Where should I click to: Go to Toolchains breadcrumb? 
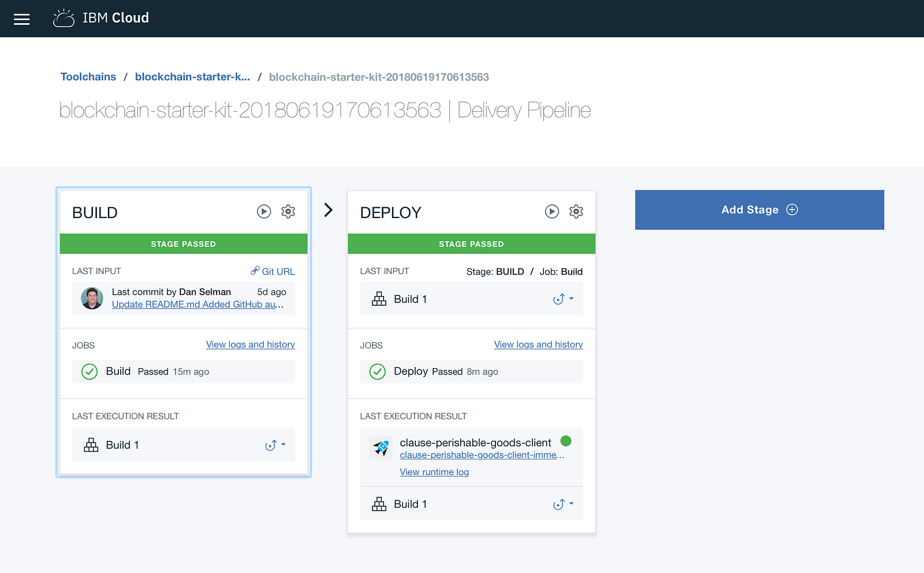click(x=88, y=77)
